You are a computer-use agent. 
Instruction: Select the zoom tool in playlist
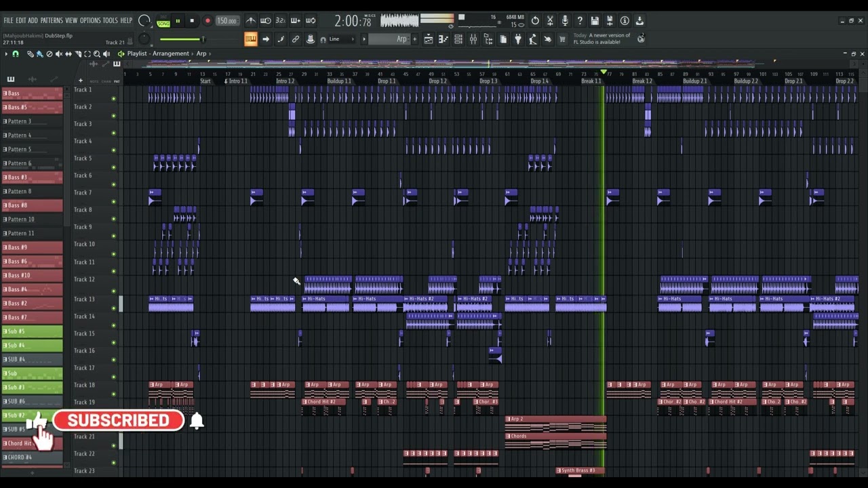tap(97, 54)
